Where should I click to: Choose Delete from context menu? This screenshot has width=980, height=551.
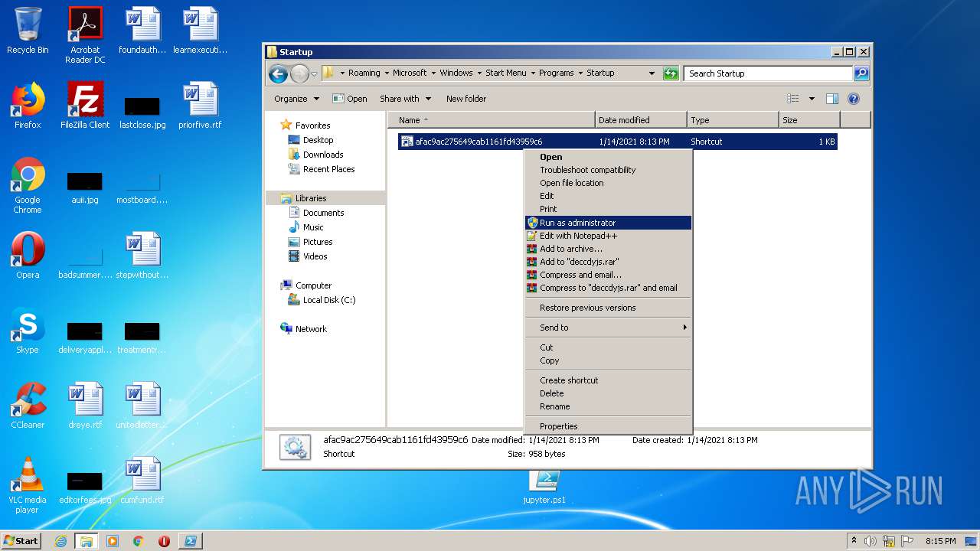point(608,393)
